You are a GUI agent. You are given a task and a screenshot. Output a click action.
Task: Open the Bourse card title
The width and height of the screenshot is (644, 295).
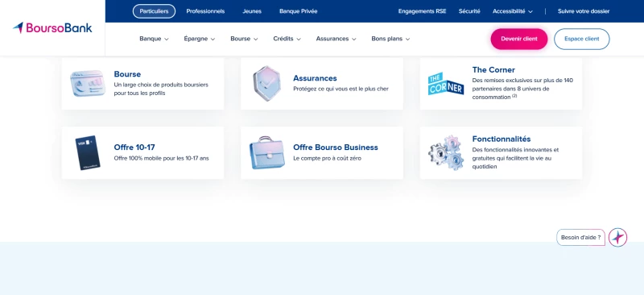point(127,74)
